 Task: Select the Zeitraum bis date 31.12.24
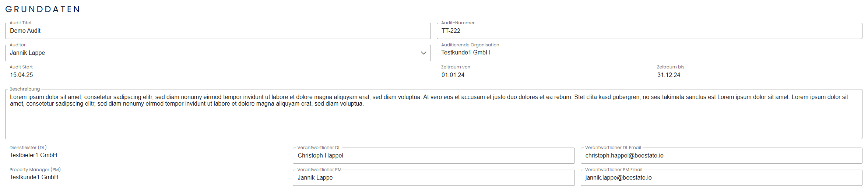click(668, 75)
